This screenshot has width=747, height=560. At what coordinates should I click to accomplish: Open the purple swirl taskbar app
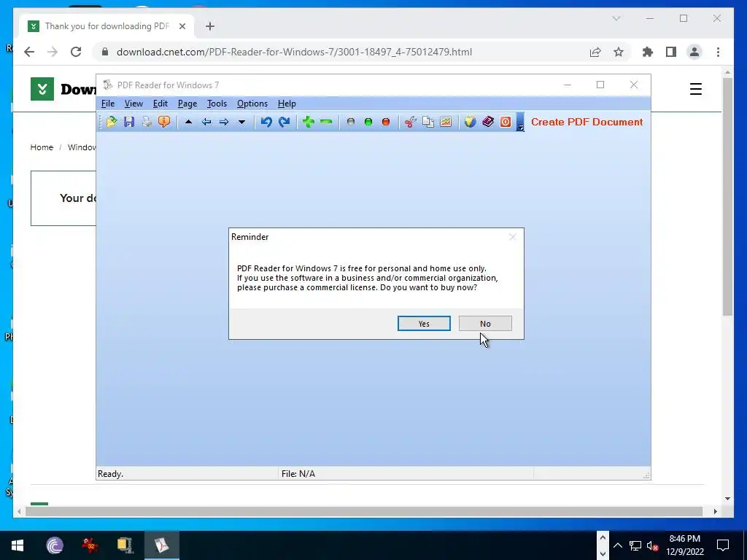pos(55,545)
